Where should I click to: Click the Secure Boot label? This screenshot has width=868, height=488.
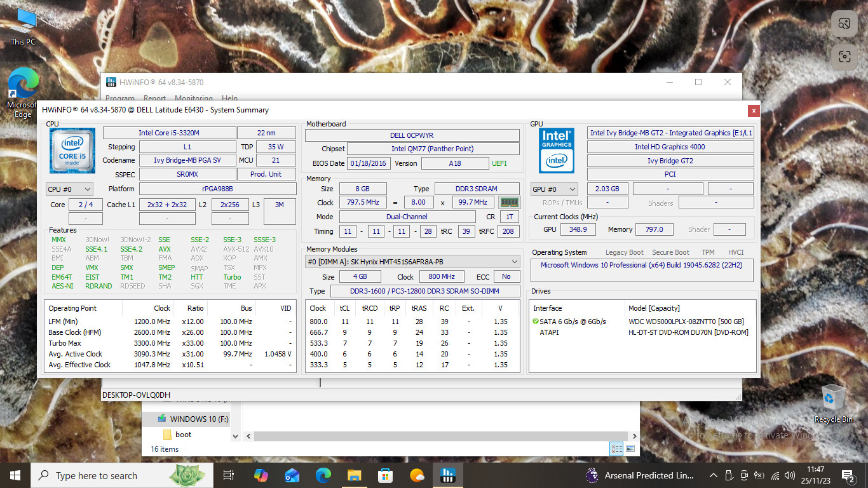coord(670,252)
